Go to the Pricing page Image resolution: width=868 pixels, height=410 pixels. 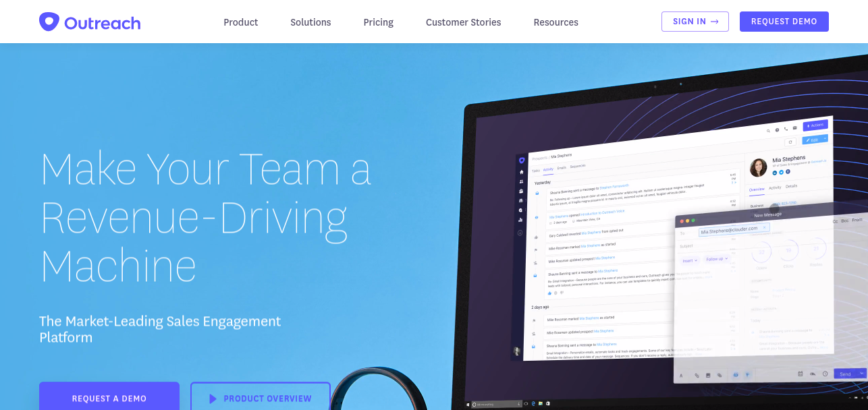click(x=379, y=22)
